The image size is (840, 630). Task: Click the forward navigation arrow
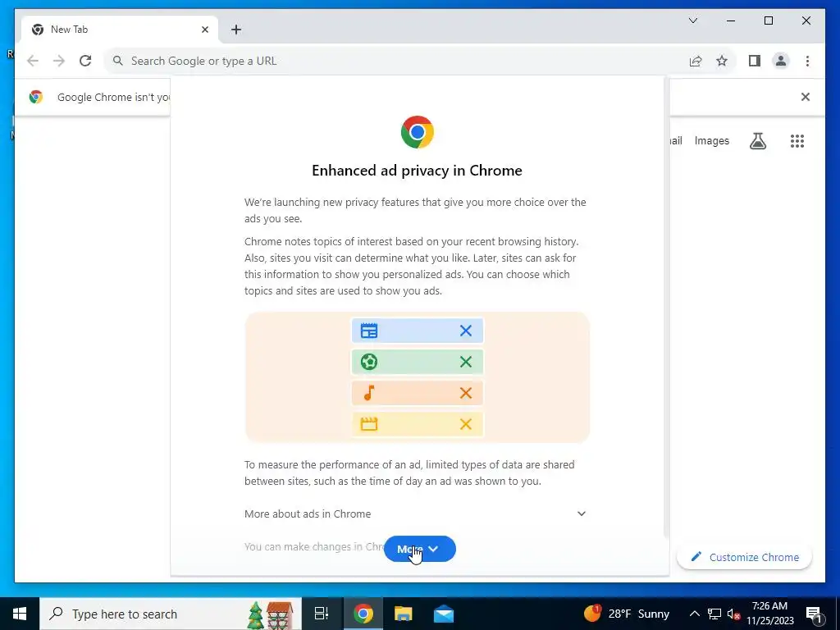click(58, 61)
